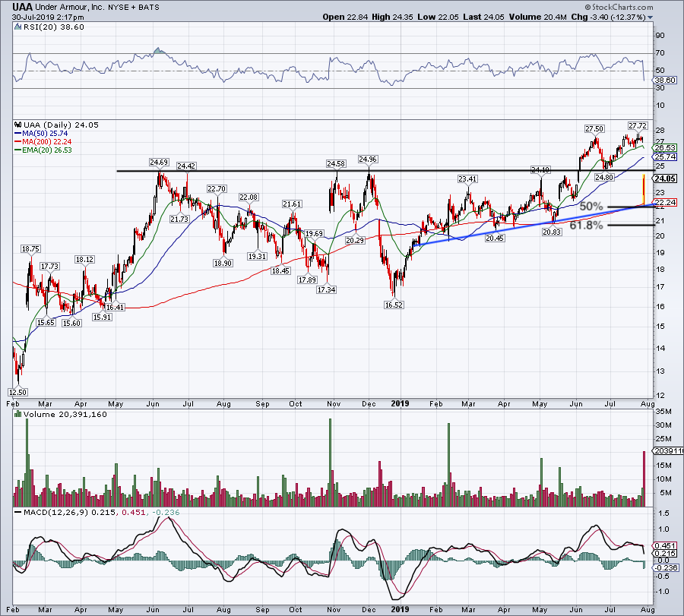Click the 27.72 peak price label

pos(638,125)
